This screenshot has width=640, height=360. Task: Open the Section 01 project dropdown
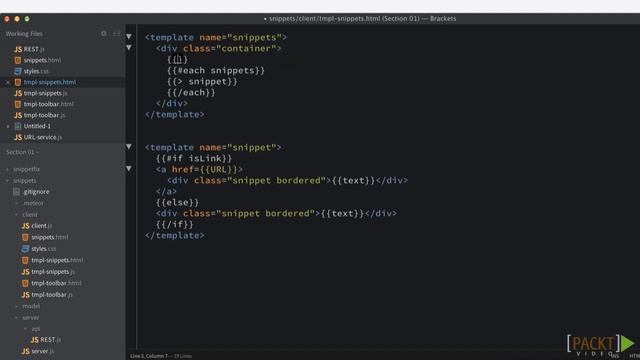coord(22,152)
